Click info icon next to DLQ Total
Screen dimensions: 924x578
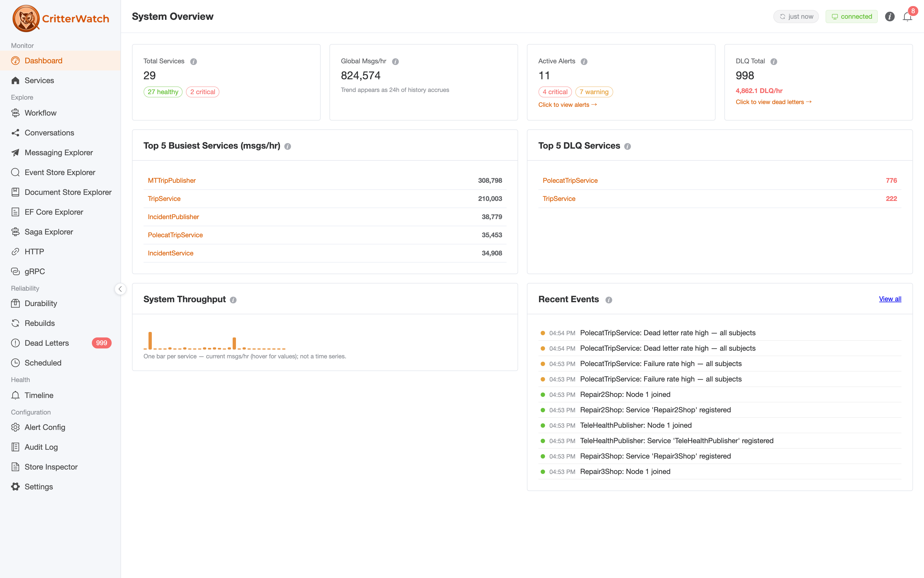click(x=774, y=62)
